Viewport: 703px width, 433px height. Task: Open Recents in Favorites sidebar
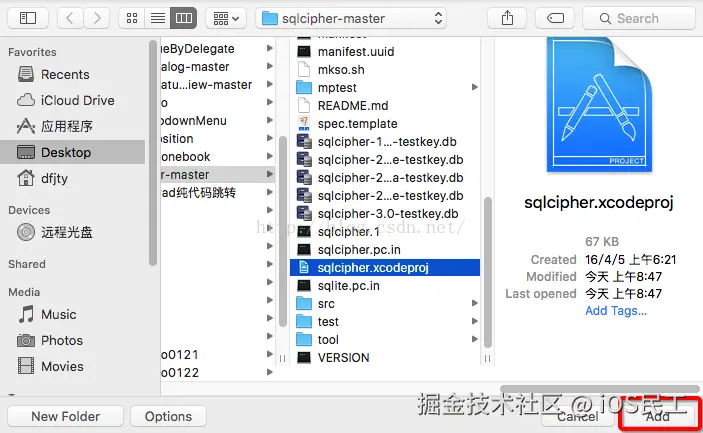click(x=73, y=74)
